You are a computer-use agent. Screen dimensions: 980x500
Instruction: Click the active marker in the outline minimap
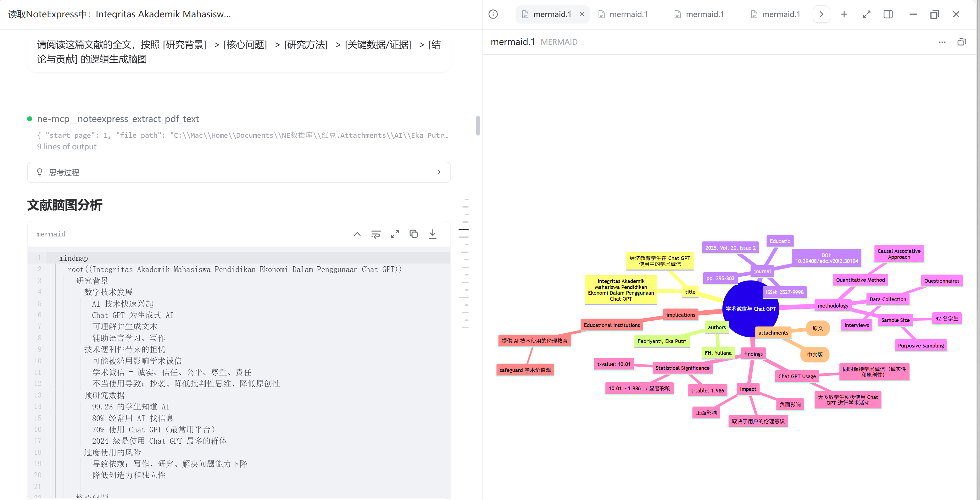463,230
